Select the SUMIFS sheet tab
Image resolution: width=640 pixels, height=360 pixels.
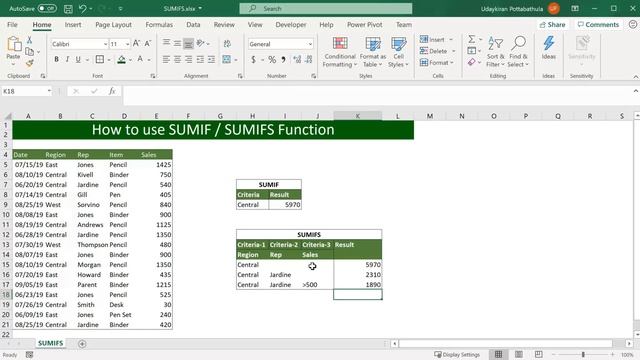pyautogui.click(x=51, y=343)
